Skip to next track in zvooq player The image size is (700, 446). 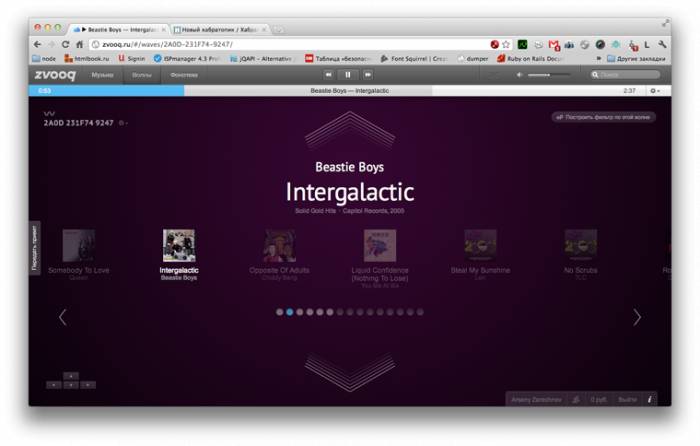[x=367, y=75]
